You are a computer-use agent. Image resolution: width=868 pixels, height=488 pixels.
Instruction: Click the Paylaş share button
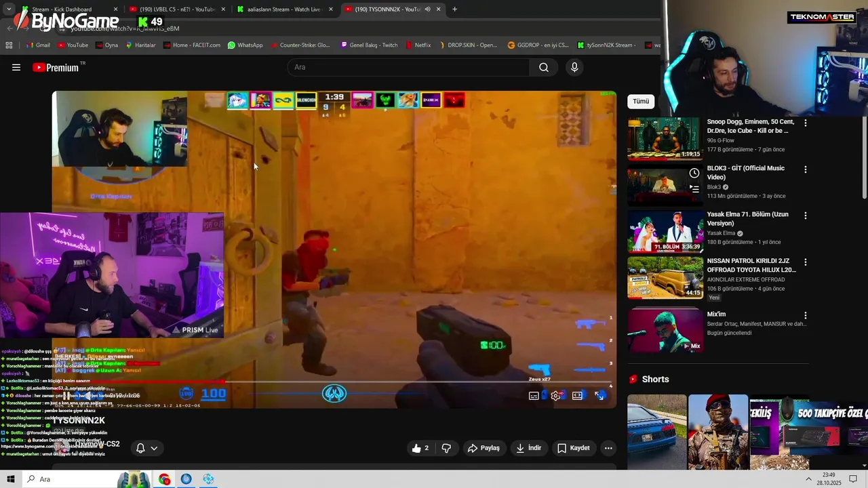pos(484,448)
